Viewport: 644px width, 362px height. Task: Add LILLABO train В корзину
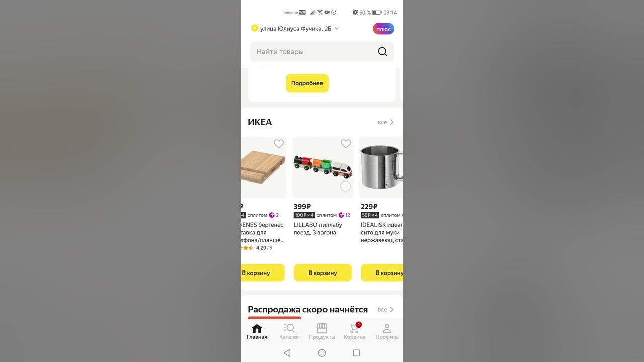point(323,273)
